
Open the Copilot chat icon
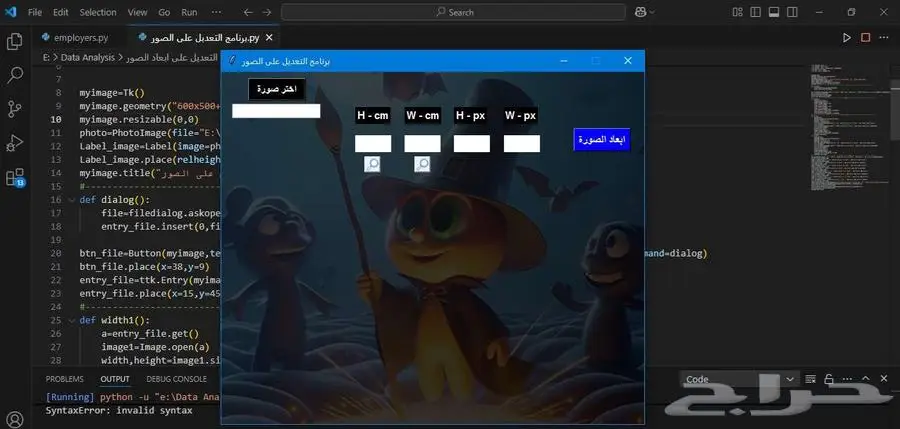(x=641, y=12)
